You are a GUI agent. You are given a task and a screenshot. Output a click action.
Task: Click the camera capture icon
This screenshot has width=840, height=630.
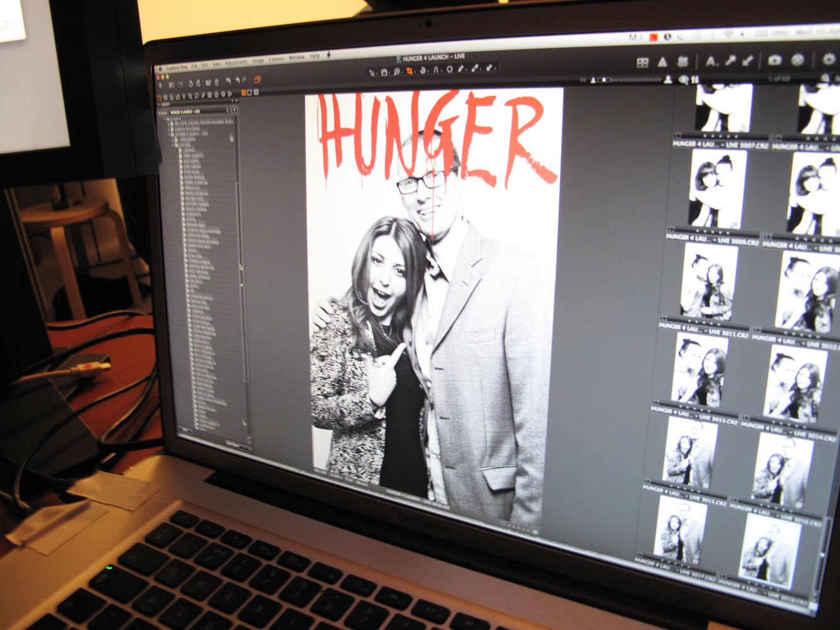click(x=775, y=60)
